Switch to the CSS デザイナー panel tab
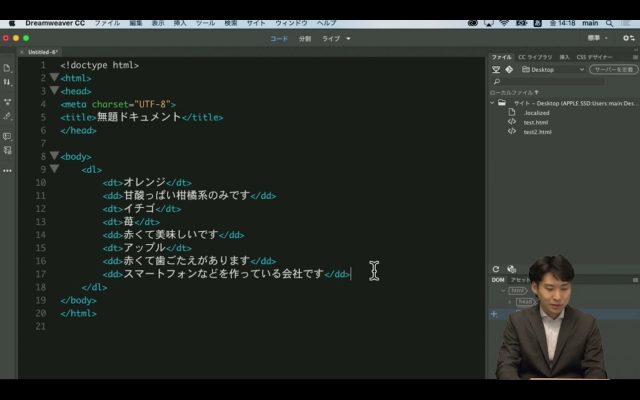The image size is (640, 400). (x=594, y=57)
